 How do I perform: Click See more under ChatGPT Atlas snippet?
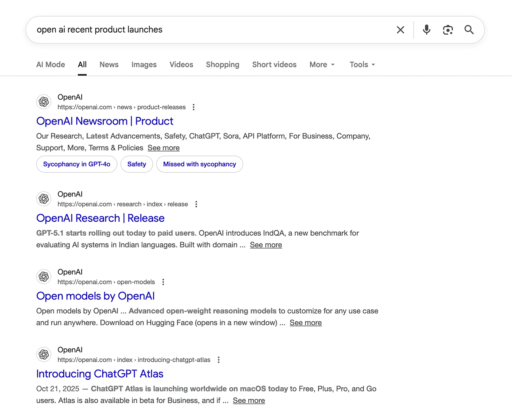tap(249, 401)
